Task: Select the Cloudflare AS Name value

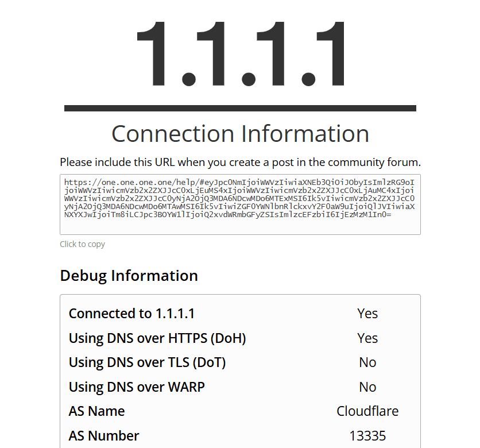Action: [367, 411]
